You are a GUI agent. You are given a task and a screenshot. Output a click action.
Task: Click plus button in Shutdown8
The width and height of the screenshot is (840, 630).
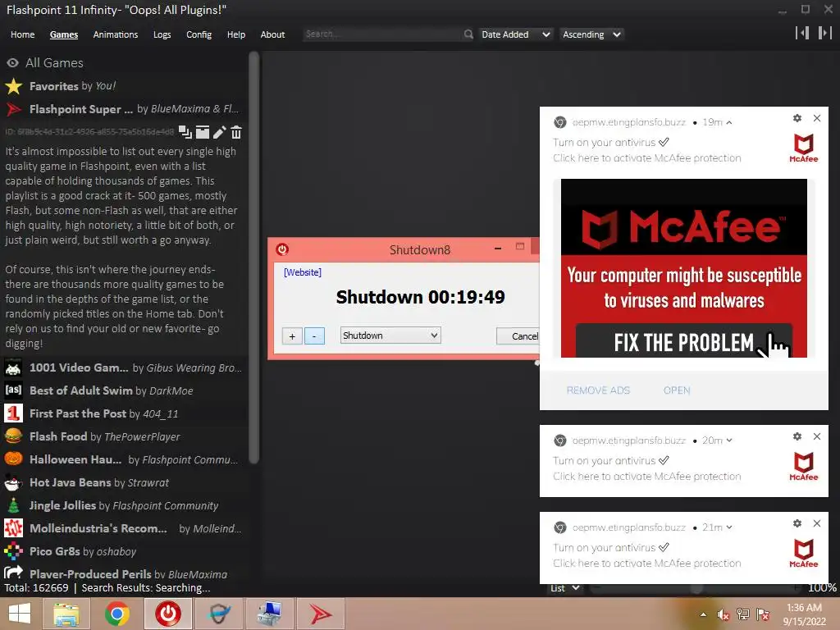pos(292,336)
